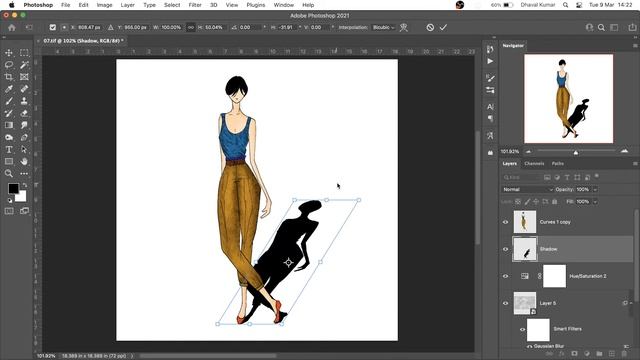640x360 pixels.
Task: Collapse Layer 5 smart filter effects arrow
Action: point(631,303)
